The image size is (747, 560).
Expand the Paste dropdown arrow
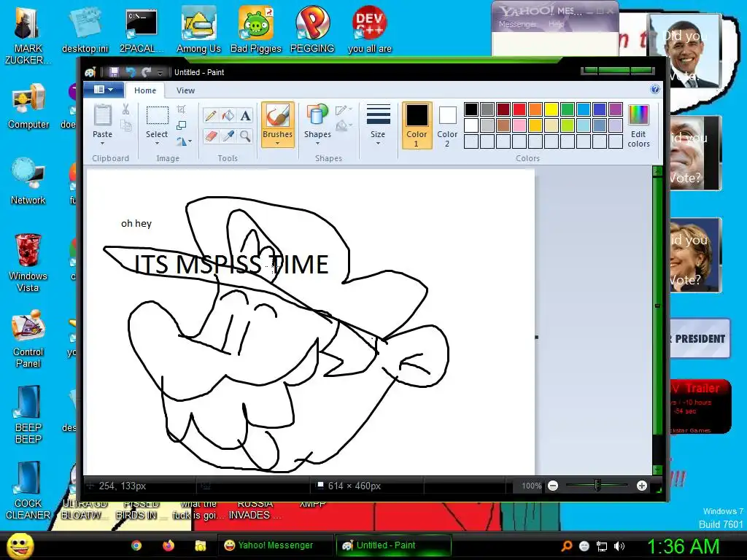(102, 144)
